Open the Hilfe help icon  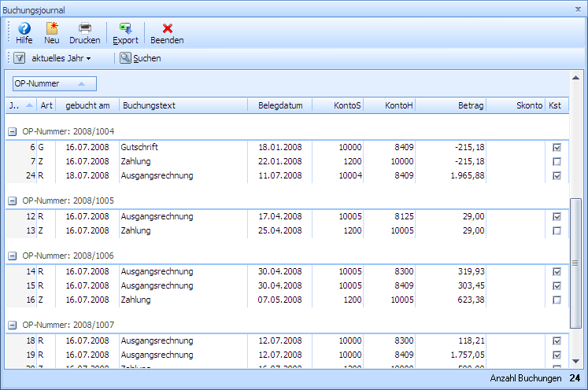pos(24,33)
